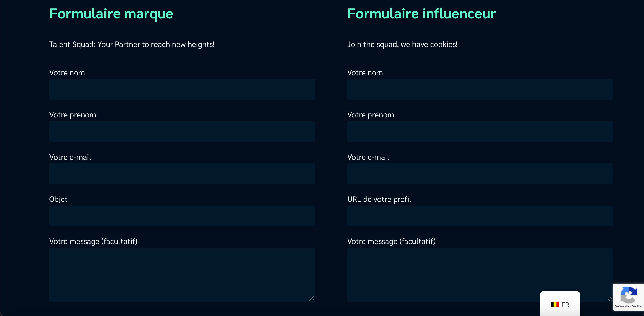Click the brand form Votre e-mail field
Screen dimensions: 644x316
click(x=182, y=173)
